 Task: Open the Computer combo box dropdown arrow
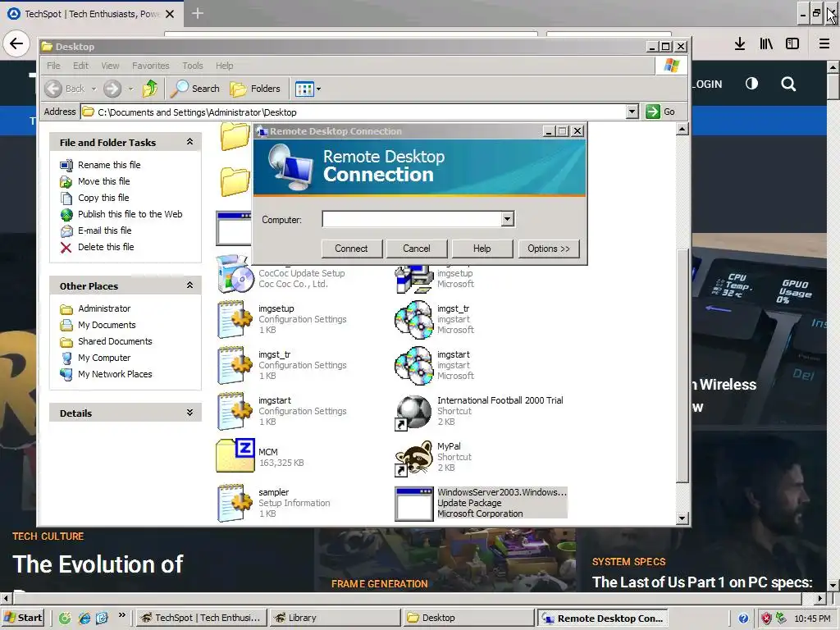click(507, 218)
